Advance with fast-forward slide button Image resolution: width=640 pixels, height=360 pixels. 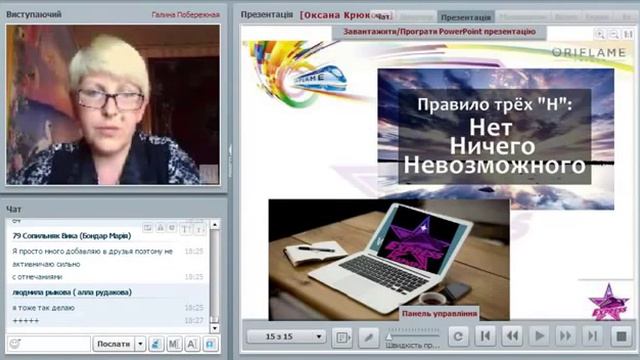566,336
